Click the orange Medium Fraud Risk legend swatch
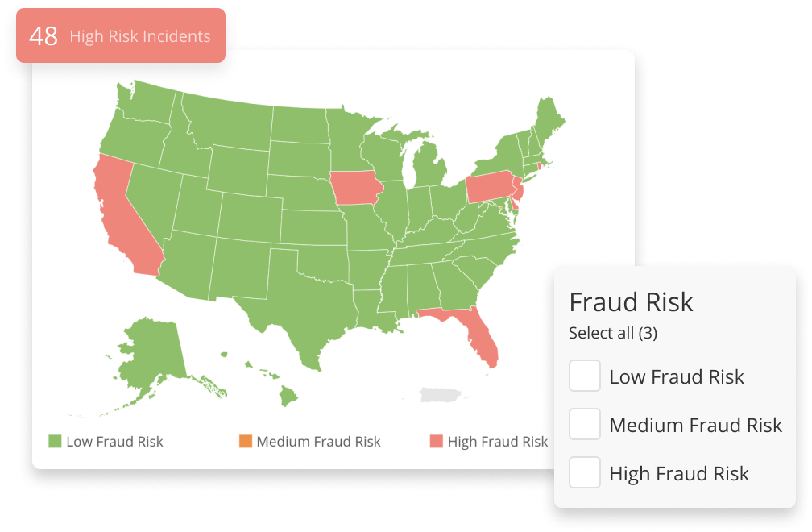Viewport: 812px width, 532px height. click(246, 442)
